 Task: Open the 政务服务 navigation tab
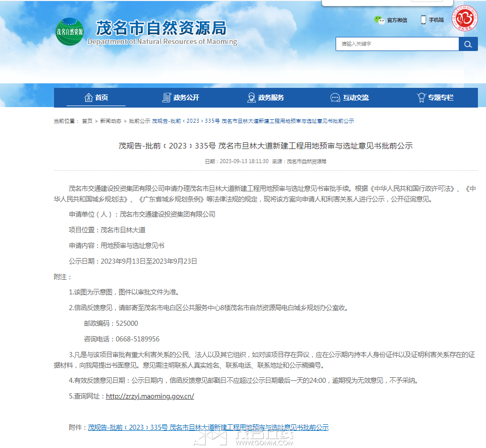(x=265, y=97)
